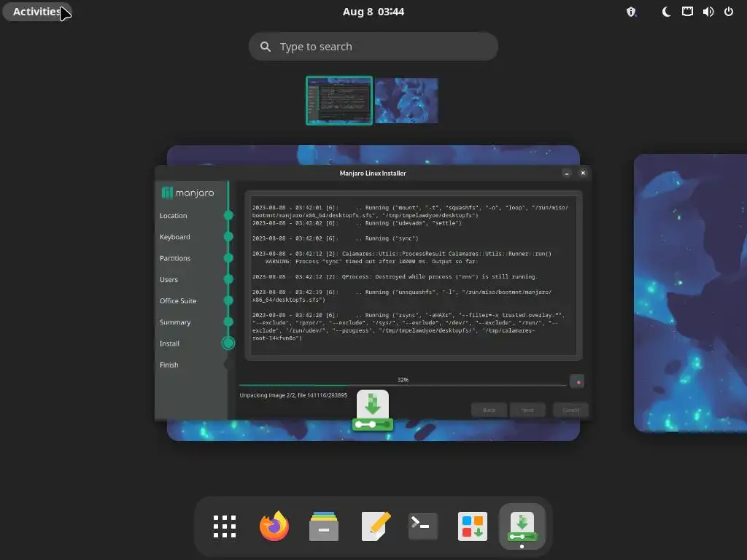Screen dimensions: 747x560
Task: Click the Cancel button in installer
Action: tap(570, 410)
